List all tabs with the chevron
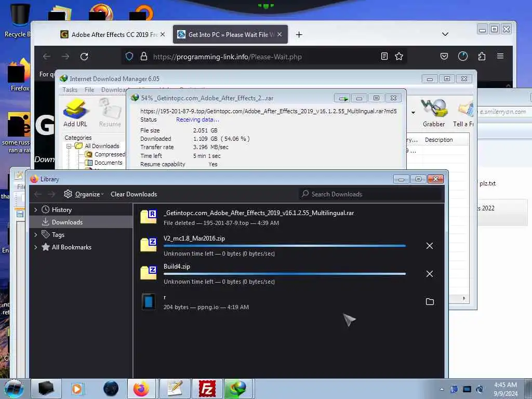The width and height of the screenshot is (532, 399). [445, 34]
